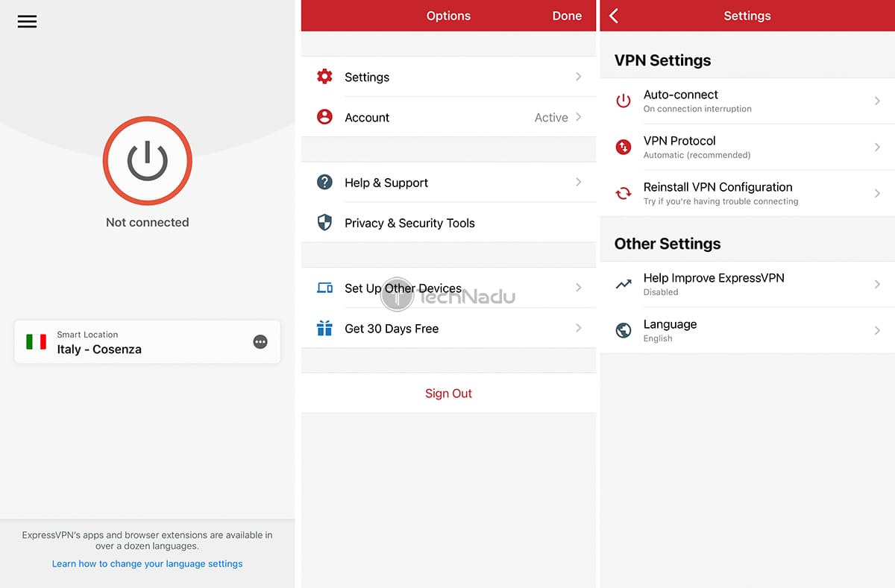
Task: View the Active account status
Action: pyautogui.click(x=551, y=118)
